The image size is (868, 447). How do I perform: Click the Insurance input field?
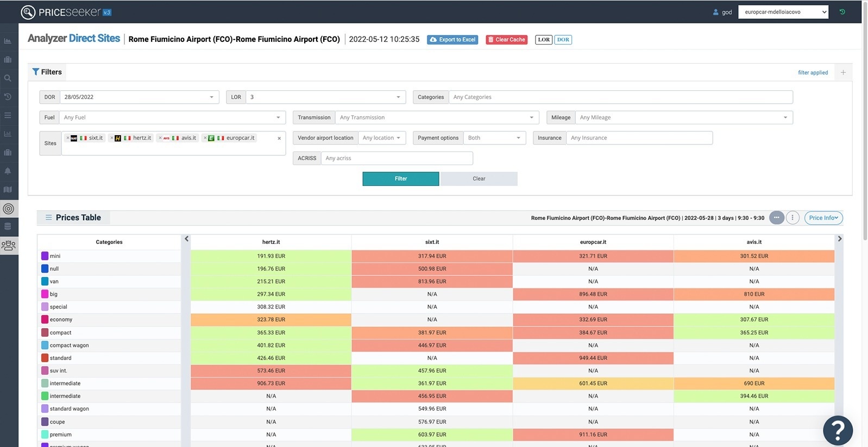coord(639,138)
